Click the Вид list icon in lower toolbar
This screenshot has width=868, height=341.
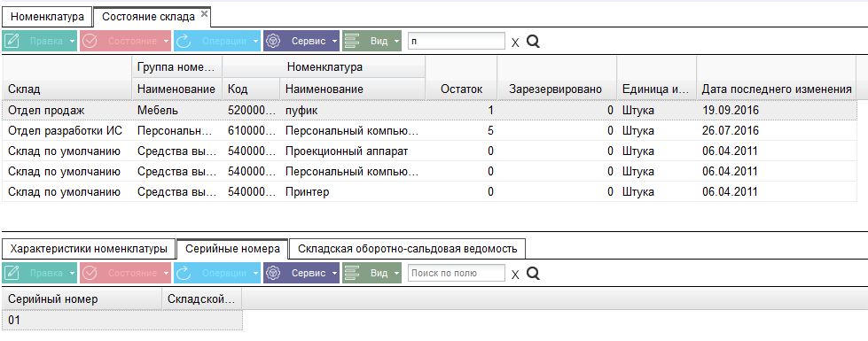point(353,273)
